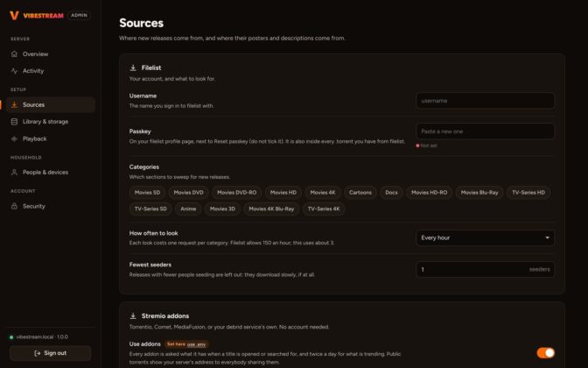Click the Fewest seeders number field
Screen dimensions: 588x368
pos(486,269)
